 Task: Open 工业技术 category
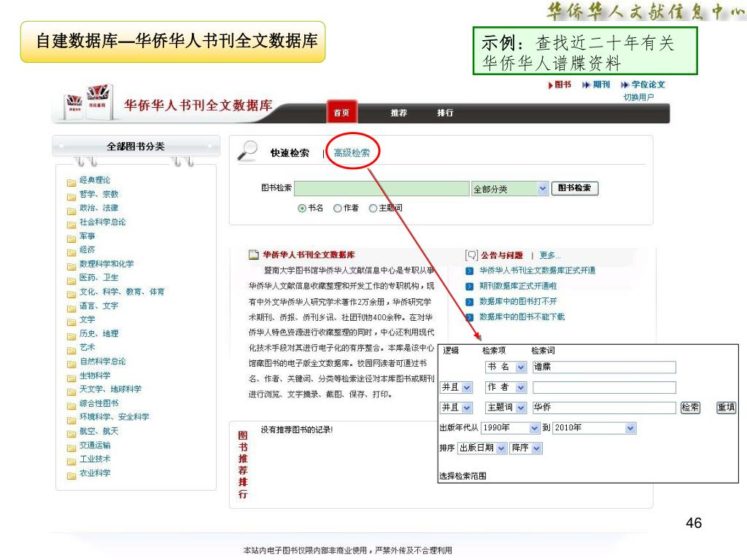(95, 459)
